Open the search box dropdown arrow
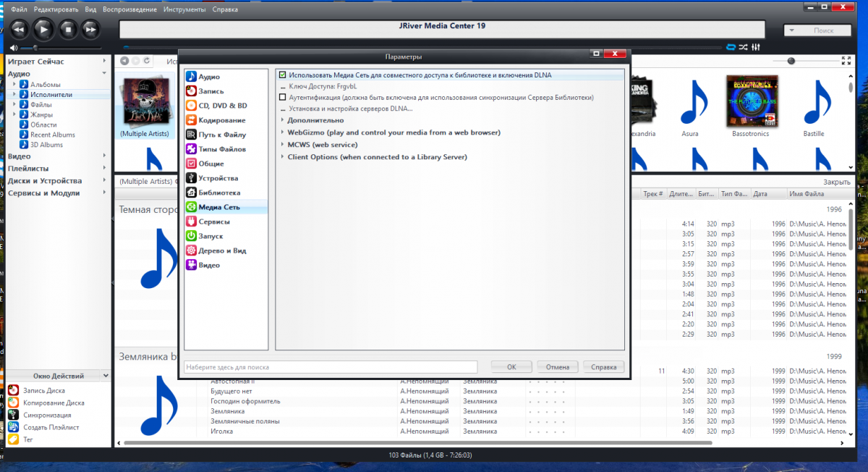The image size is (868, 472). pos(793,30)
